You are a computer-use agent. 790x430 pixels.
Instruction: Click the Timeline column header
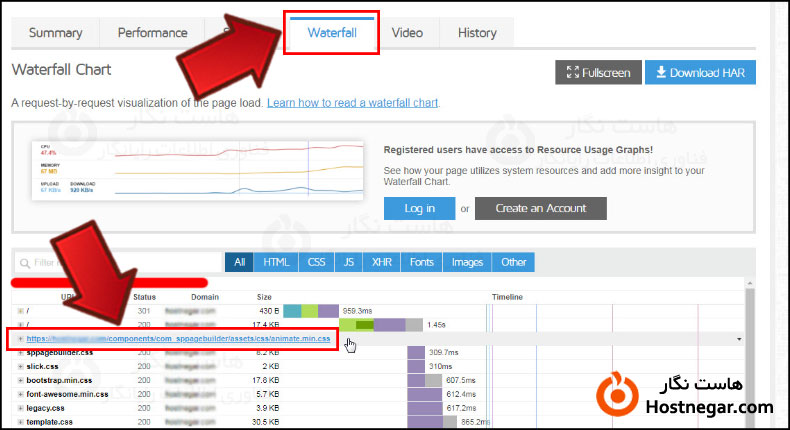point(507,297)
